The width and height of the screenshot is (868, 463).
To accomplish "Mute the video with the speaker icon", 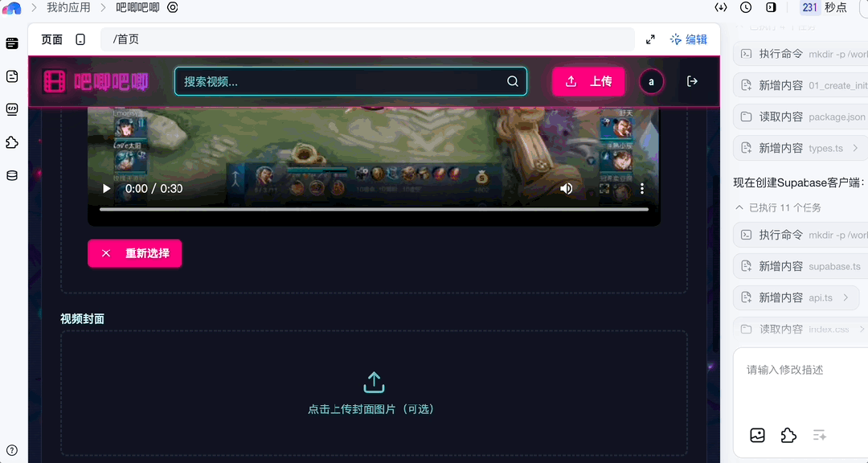I will click(566, 188).
